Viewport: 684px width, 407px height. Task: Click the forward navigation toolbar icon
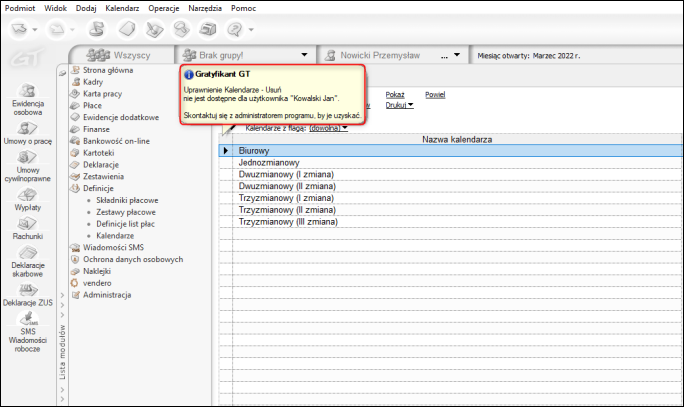click(x=57, y=29)
